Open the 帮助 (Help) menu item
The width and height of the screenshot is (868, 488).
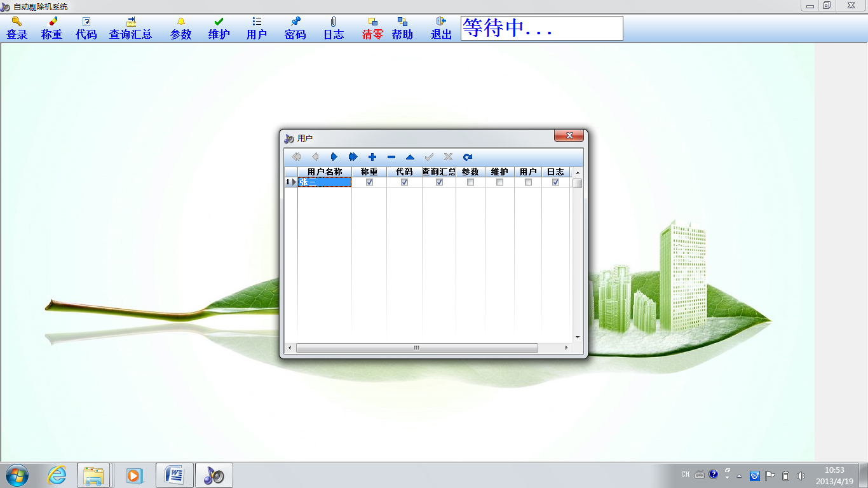click(x=402, y=29)
